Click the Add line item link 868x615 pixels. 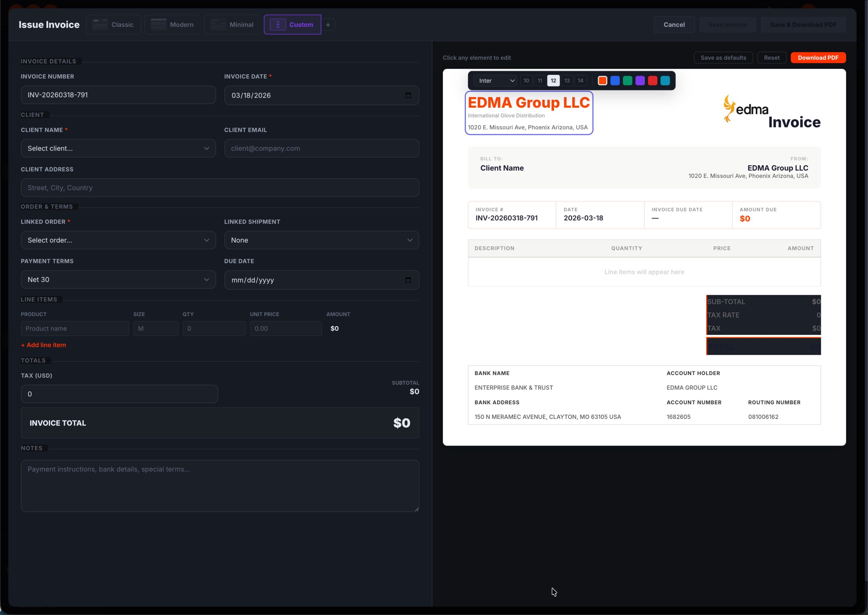[44, 345]
